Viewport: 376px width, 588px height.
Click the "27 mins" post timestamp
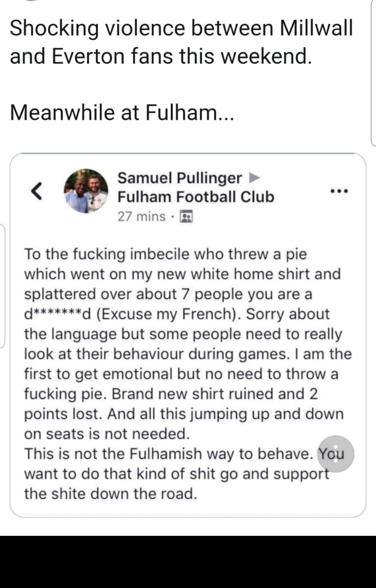point(141,216)
